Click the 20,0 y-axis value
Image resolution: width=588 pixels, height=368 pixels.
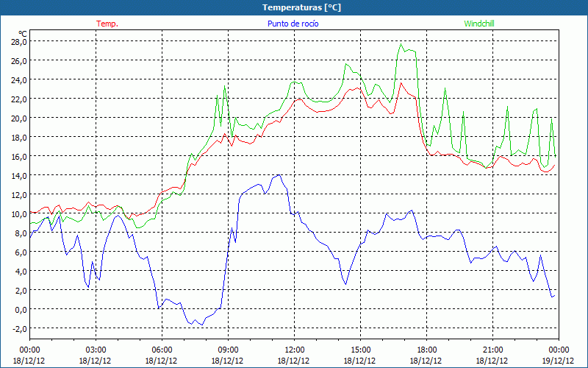coord(19,118)
